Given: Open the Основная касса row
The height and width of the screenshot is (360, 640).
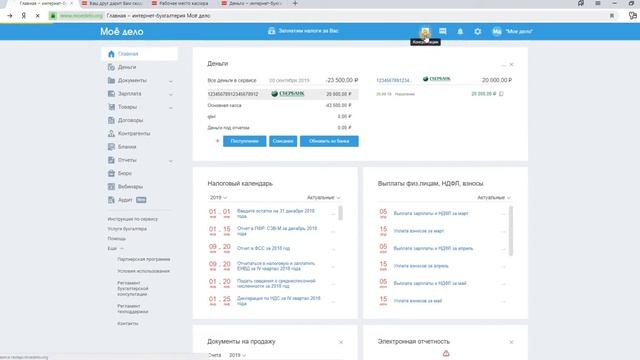Looking at the screenshot, I should [x=279, y=105].
